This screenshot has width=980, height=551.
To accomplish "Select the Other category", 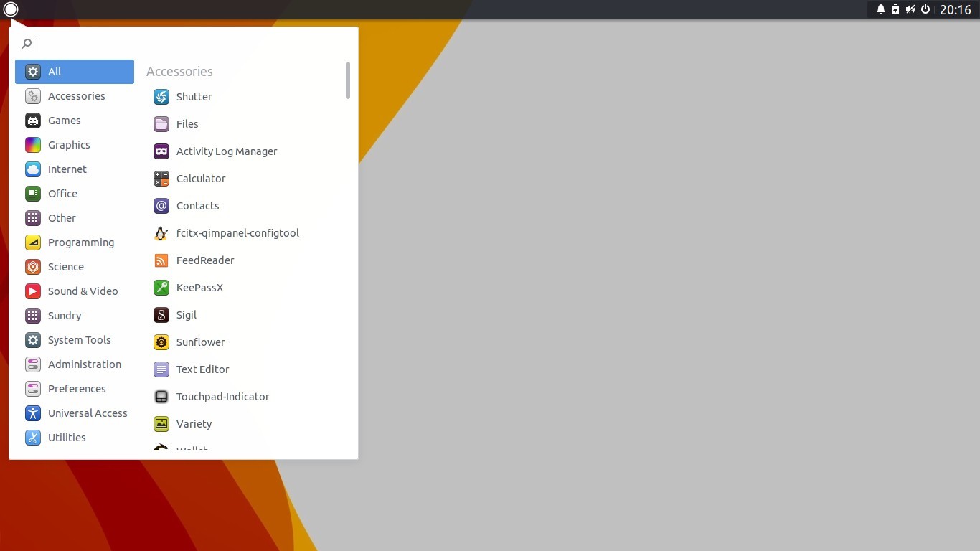I will click(75, 218).
